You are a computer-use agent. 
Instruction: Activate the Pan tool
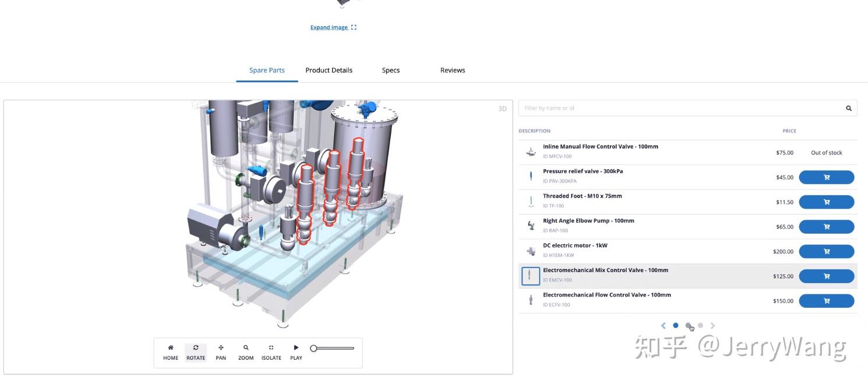point(220,352)
